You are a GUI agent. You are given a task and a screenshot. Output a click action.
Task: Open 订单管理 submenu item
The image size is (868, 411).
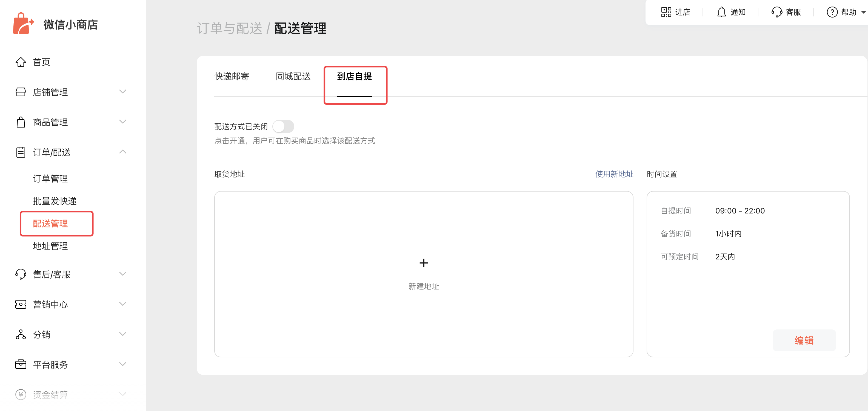coord(50,178)
